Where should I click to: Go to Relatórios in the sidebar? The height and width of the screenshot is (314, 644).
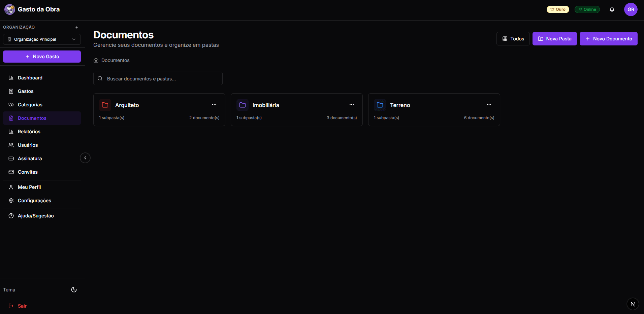point(29,132)
